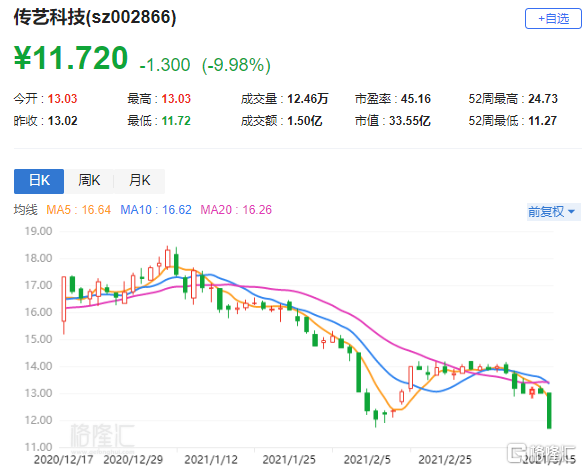The height and width of the screenshot is (470, 582).
Task: Switch to 周K weekly chart tab
Action: 89,181
